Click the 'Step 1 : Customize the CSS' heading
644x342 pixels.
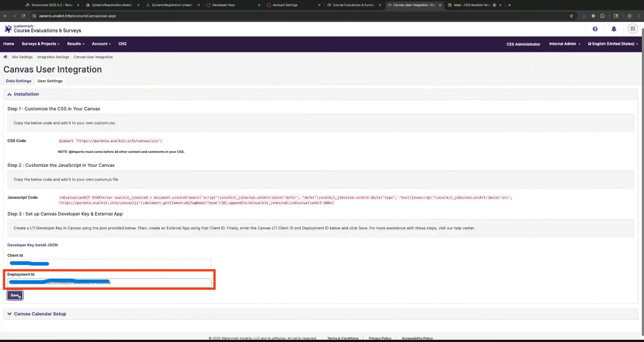tap(54, 109)
